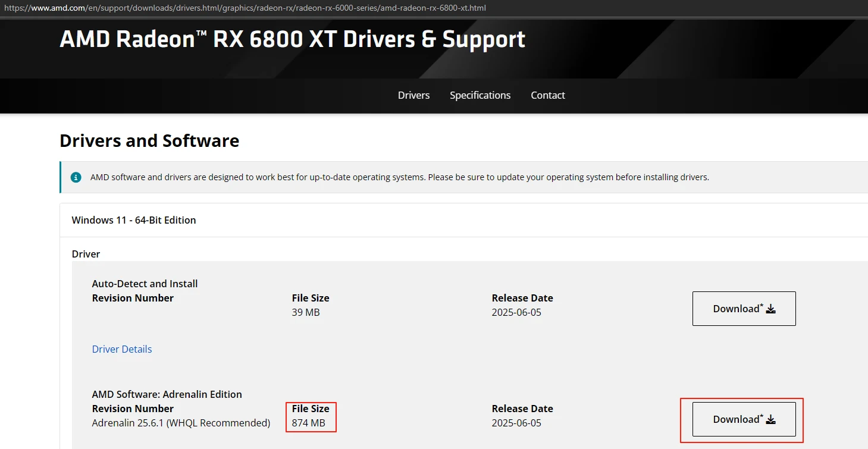Click the info icon in the notice banner
868x449 pixels.
(76, 177)
